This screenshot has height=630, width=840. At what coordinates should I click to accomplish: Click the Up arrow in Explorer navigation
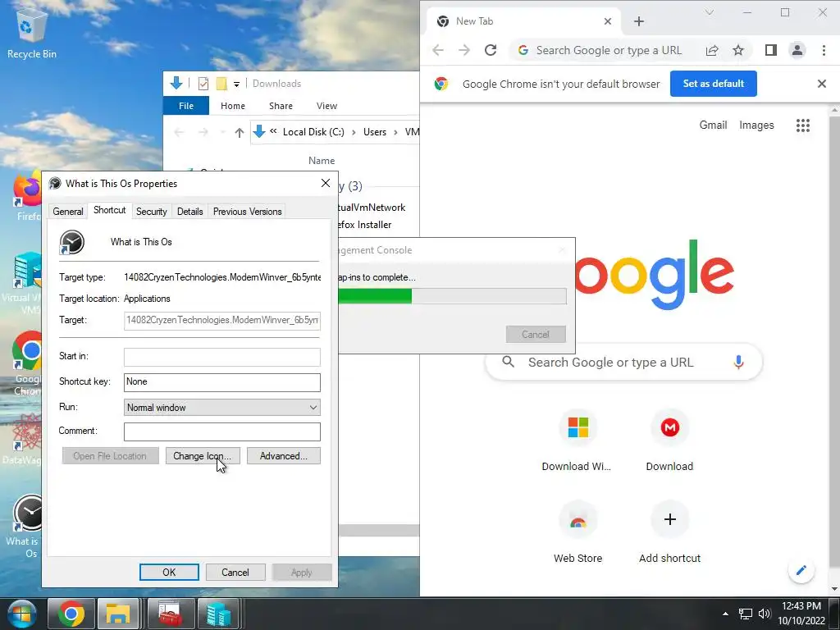239,132
